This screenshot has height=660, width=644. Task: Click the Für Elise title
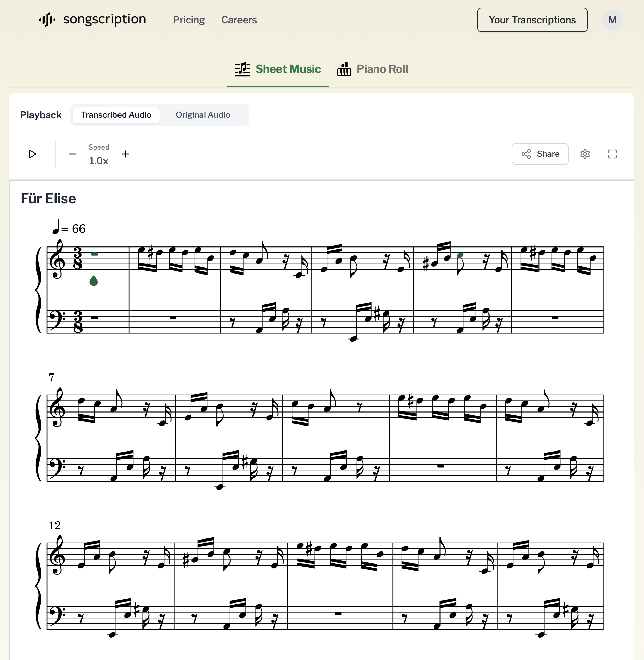48,198
